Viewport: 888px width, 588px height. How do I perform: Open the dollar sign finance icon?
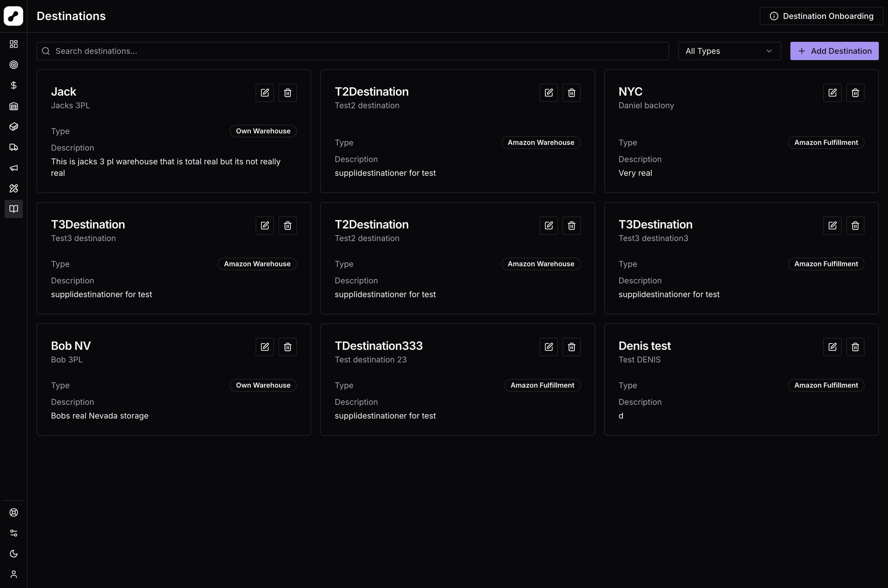pos(13,86)
